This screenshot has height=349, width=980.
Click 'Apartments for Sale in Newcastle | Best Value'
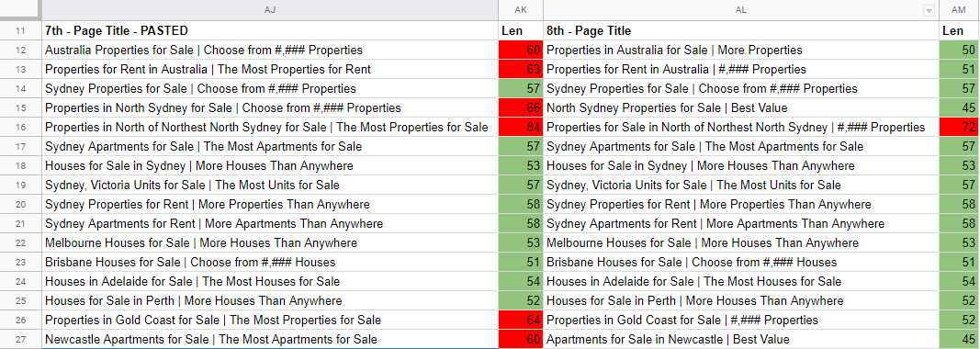point(741,339)
